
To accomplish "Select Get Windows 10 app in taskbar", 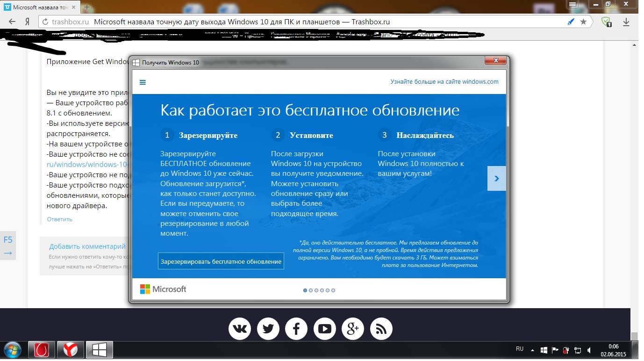I will pyautogui.click(x=99, y=350).
